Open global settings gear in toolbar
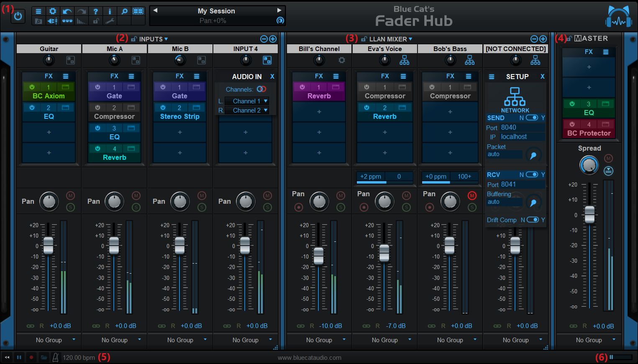The height and width of the screenshot is (364, 638). (x=53, y=11)
